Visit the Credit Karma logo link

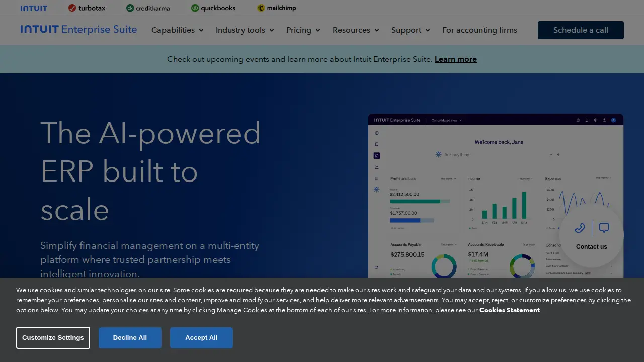pyautogui.click(x=148, y=8)
